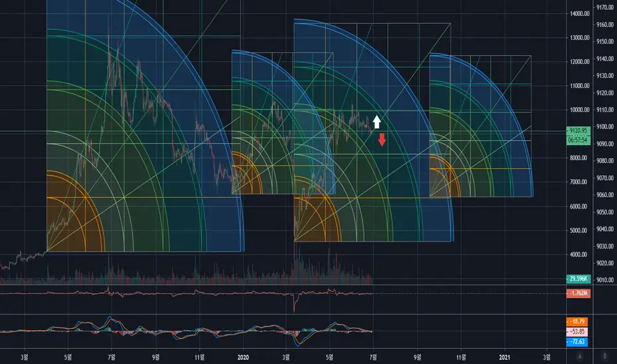
Task: Click the 14000.00 price axis label
Action: (x=580, y=14)
